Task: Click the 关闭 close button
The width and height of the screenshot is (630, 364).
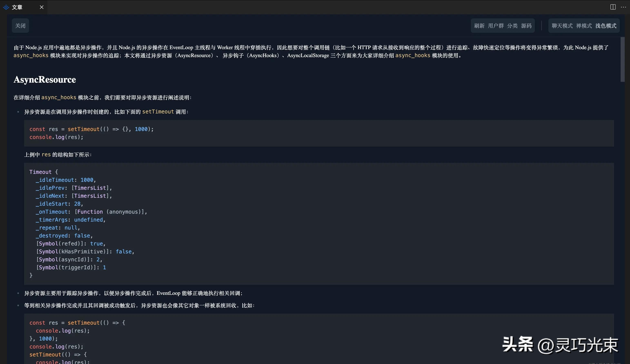Action: coord(20,26)
